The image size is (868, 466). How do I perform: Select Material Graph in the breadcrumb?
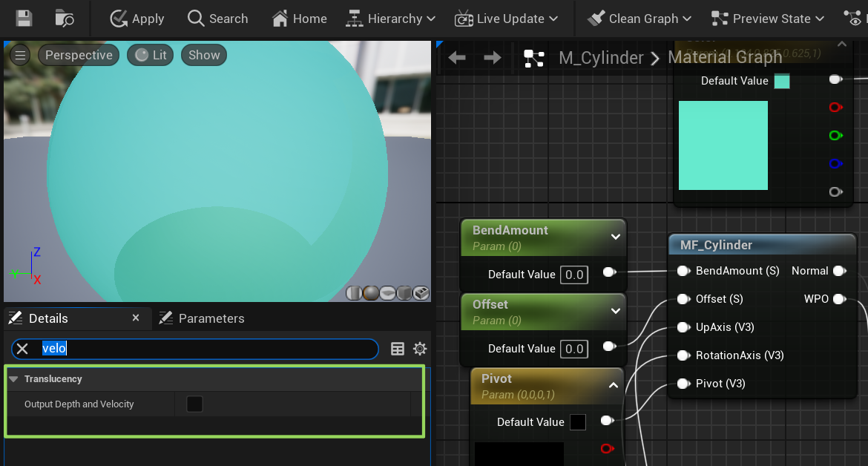point(725,57)
